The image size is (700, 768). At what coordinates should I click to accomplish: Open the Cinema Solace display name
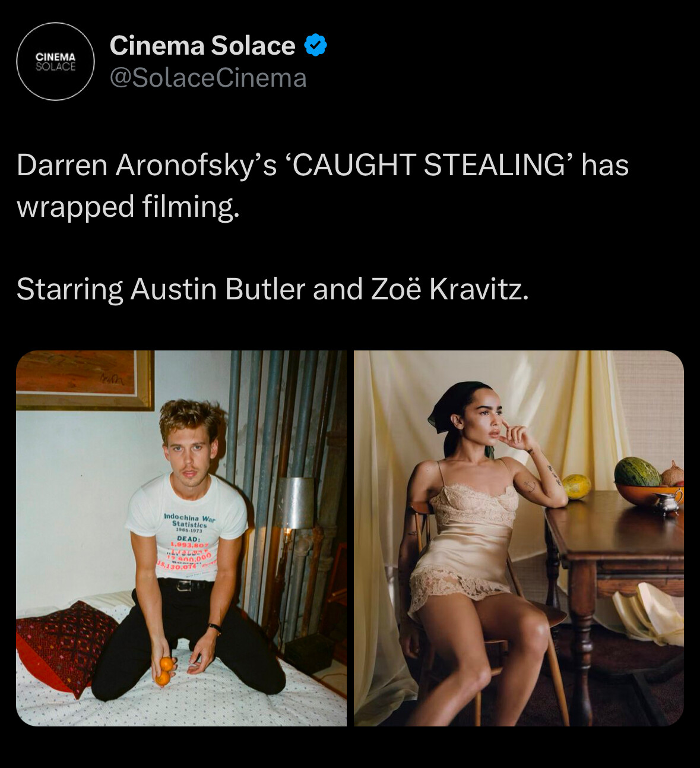pyautogui.click(x=202, y=46)
